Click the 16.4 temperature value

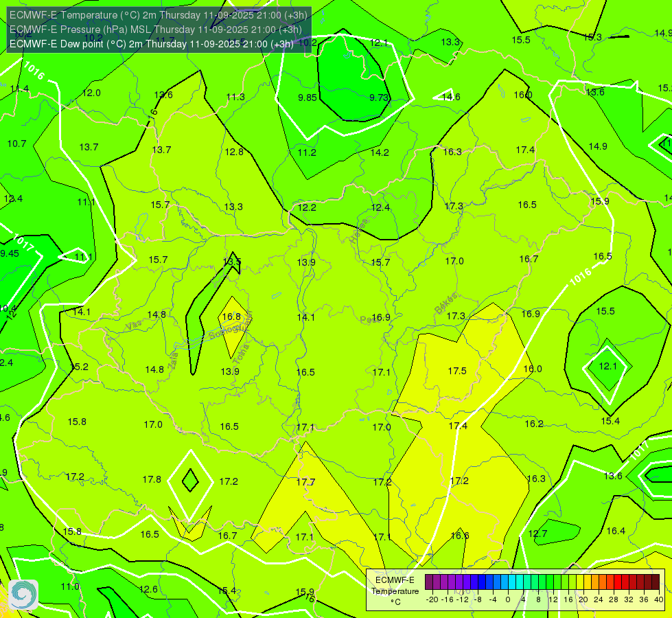pyautogui.click(x=616, y=531)
